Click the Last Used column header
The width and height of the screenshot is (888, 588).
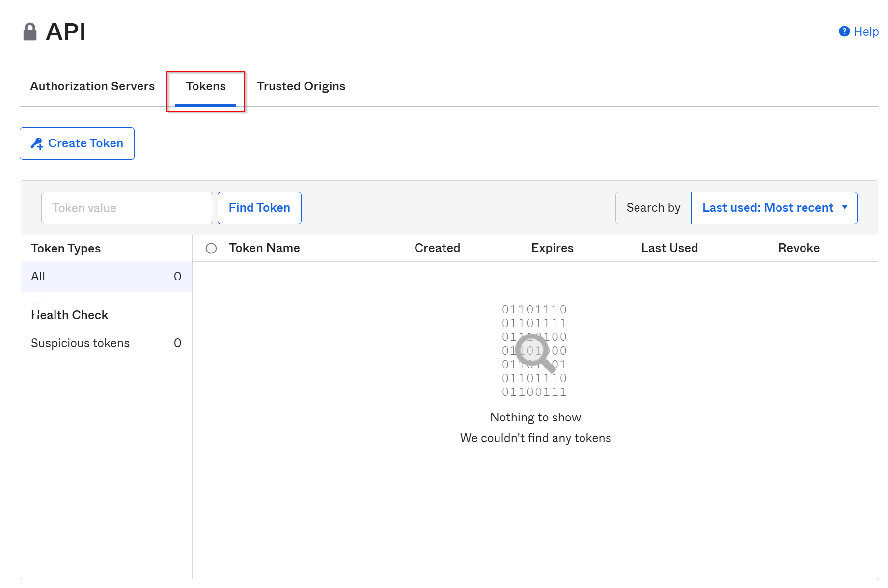coord(669,248)
